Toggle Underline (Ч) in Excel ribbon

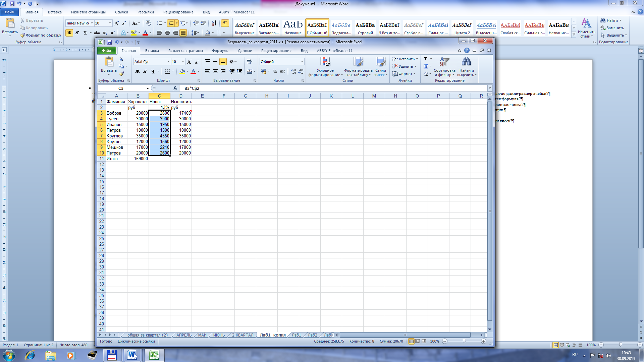(153, 71)
